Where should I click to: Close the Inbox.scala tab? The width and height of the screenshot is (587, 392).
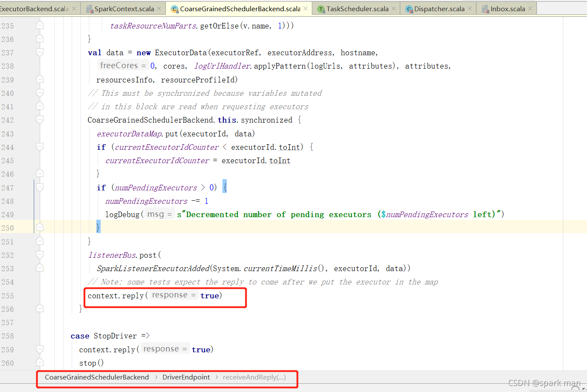(x=530, y=9)
